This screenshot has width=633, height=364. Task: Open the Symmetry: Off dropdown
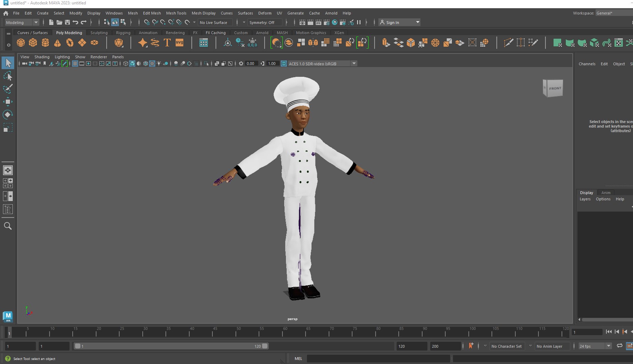click(265, 22)
